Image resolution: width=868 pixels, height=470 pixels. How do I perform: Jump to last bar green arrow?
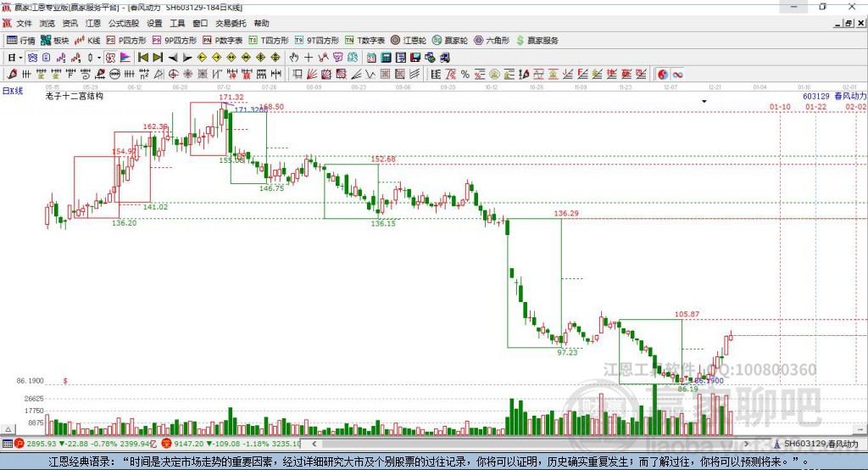[x=158, y=58]
